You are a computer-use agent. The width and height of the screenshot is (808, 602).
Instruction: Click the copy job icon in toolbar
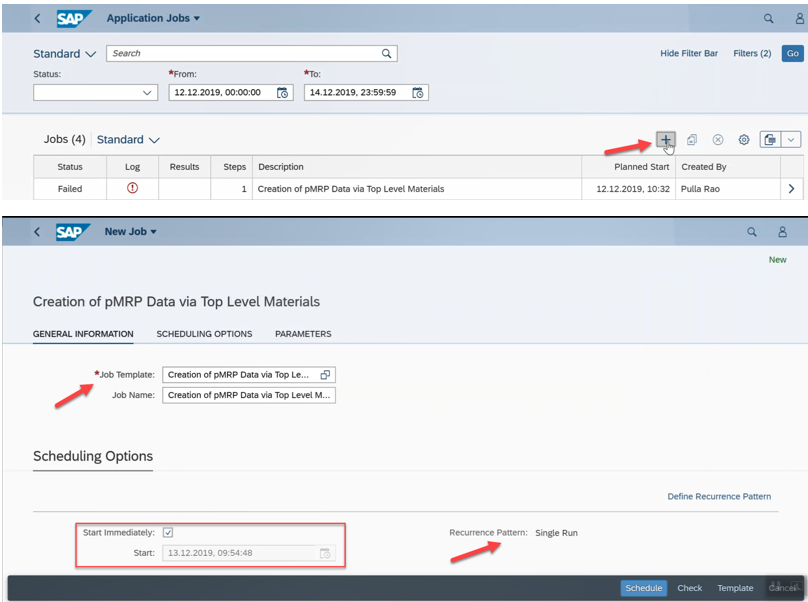692,140
